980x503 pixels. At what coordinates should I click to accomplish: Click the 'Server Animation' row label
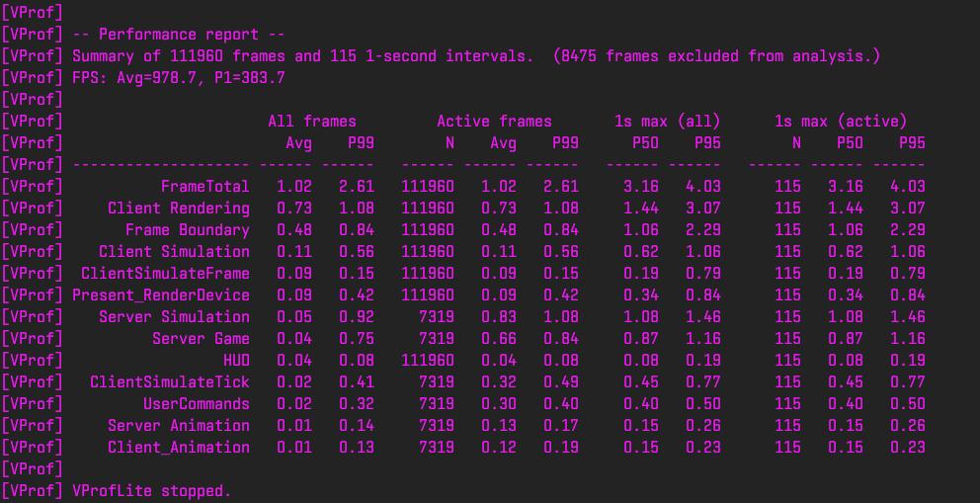[x=179, y=426]
